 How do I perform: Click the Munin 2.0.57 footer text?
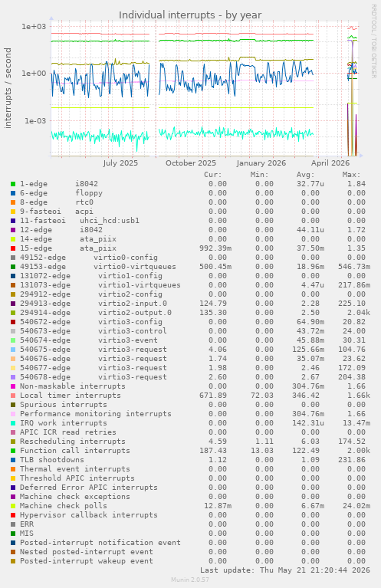point(190,580)
